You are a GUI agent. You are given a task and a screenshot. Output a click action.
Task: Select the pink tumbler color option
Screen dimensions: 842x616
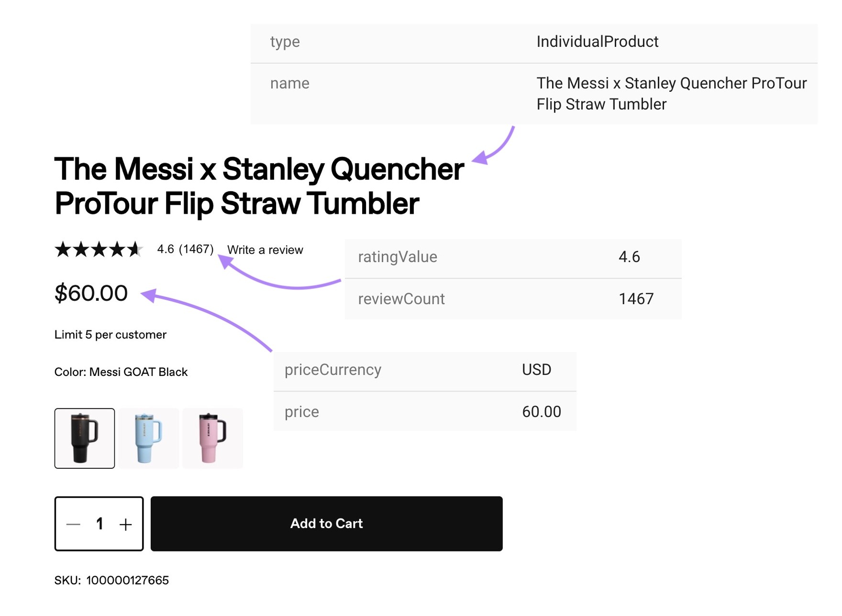[213, 438]
